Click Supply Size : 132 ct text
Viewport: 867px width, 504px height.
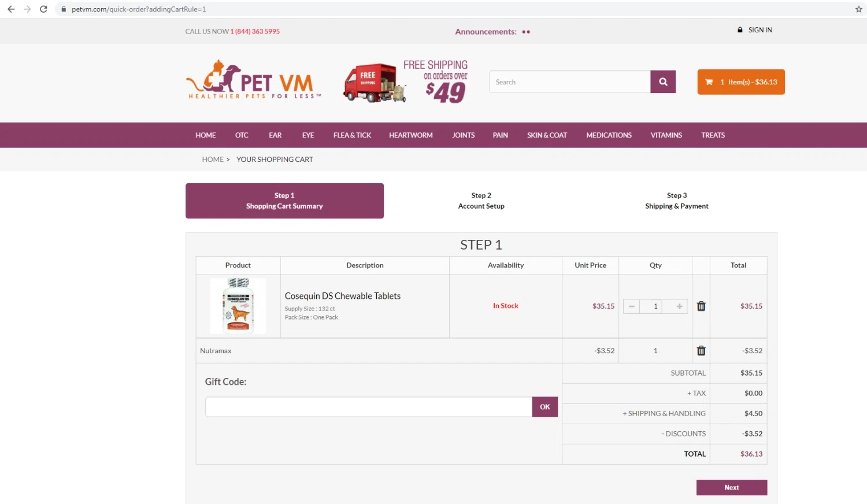[x=310, y=309]
